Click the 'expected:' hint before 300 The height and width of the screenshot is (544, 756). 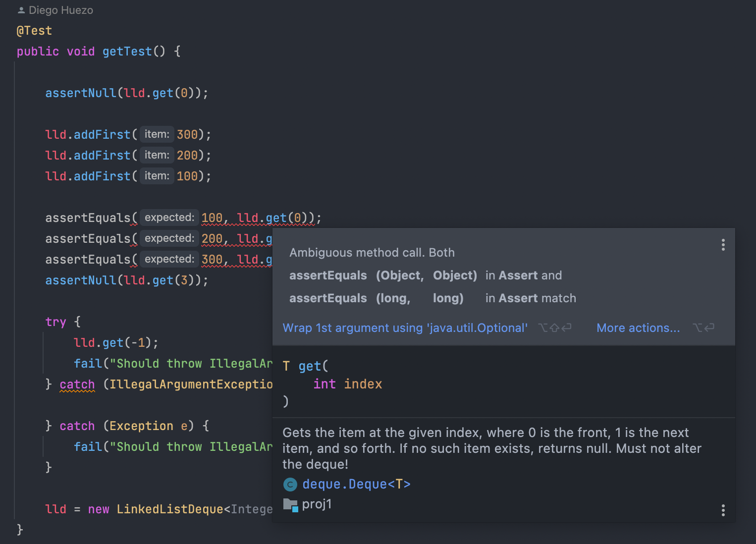(169, 259)
